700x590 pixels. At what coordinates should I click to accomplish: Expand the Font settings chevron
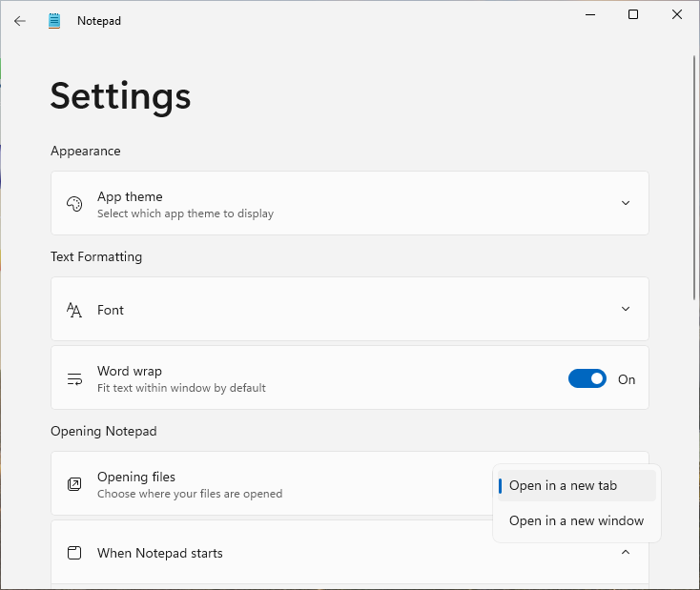(x=626, y=309)
